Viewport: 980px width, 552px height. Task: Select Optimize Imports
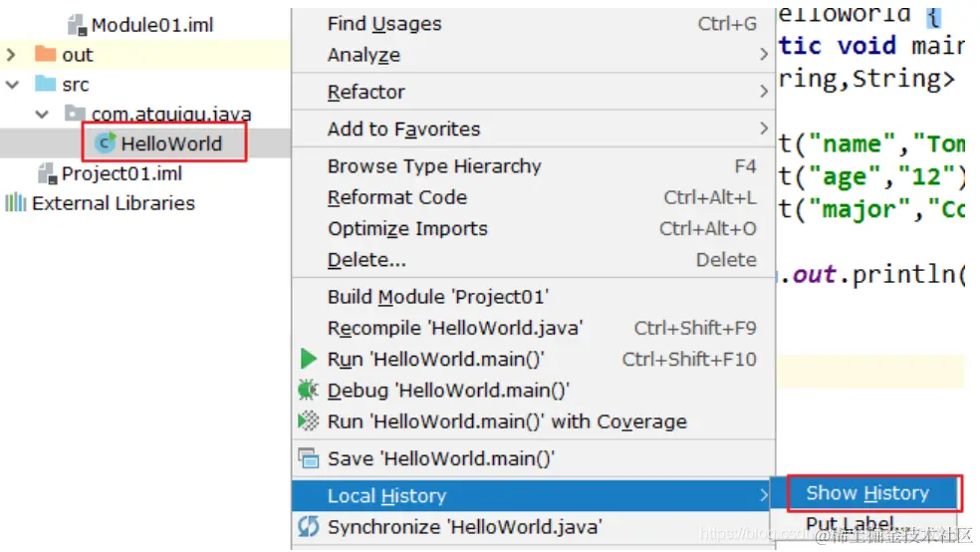[x=534, y=229]
